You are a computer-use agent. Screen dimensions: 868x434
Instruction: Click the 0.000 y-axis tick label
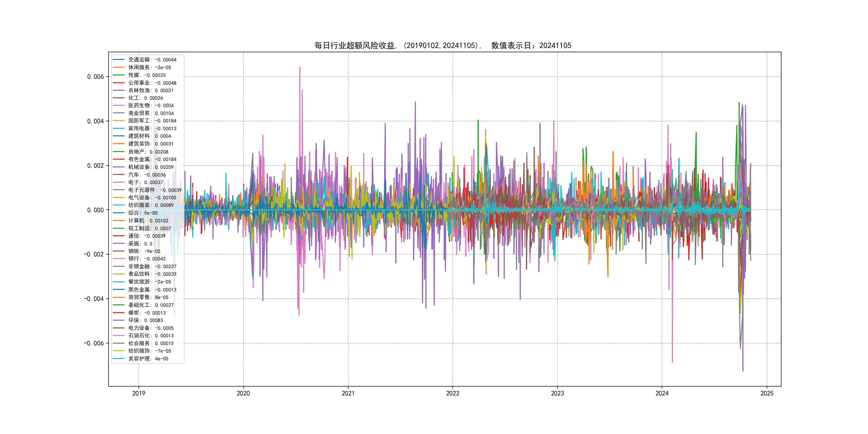95,210
